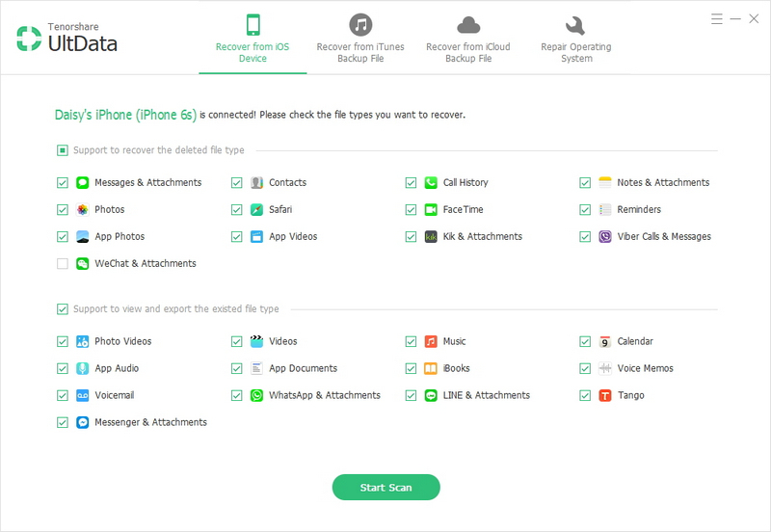The image size is (771, 532).
Task: Uncheck the Safari checkbox
Action: click(236, 210)
